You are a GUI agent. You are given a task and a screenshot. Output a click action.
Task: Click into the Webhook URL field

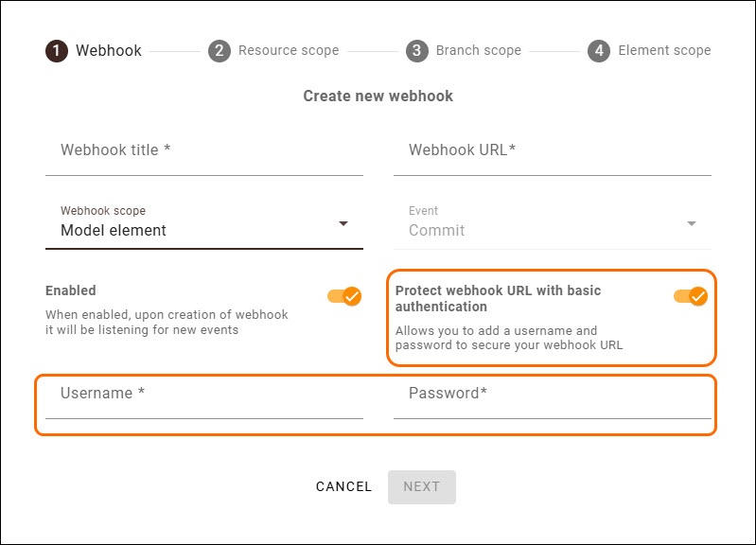pyautogui.click(x=552, y=151)
